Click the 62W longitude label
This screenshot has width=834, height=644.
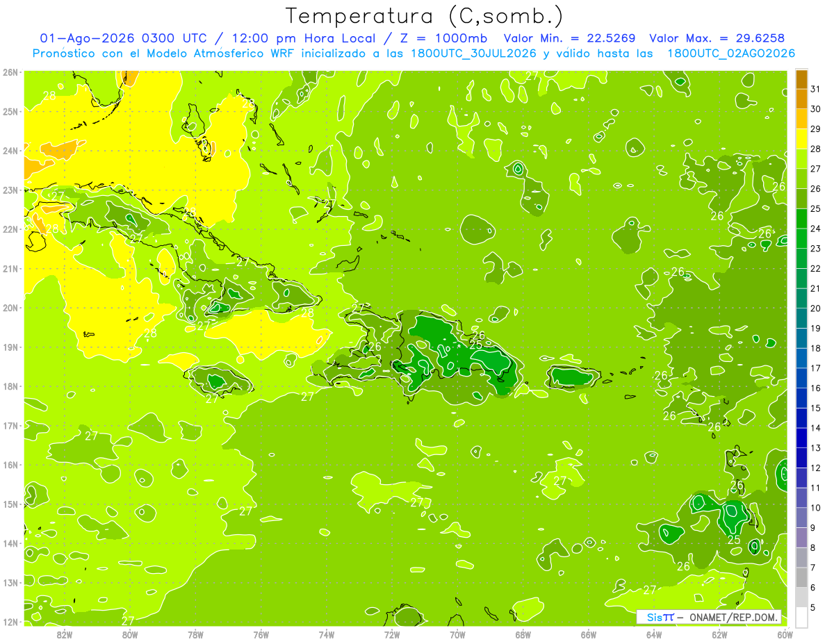point(719,634)
